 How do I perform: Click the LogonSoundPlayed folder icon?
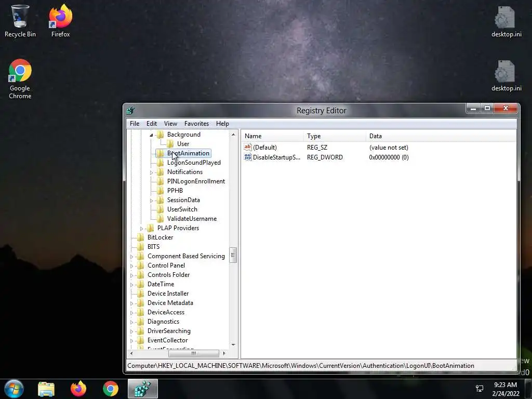tap(160, 163)
